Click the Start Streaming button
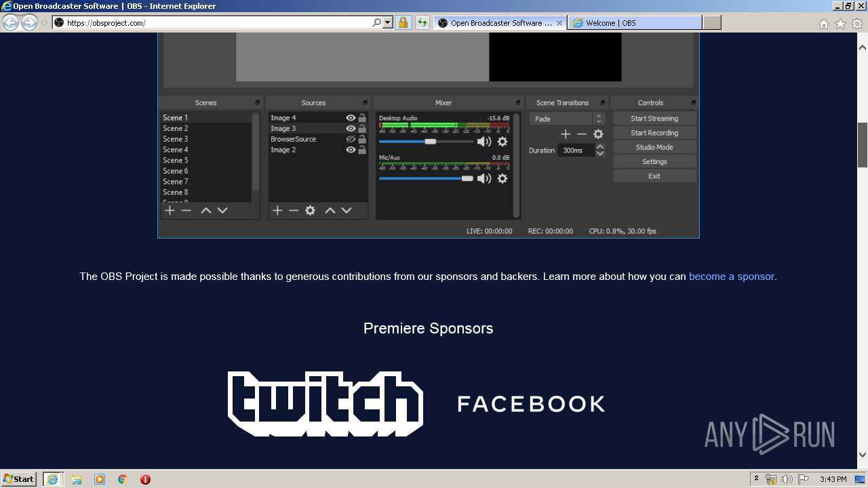Screen dimensions: 868x488 tap(654, 118)
